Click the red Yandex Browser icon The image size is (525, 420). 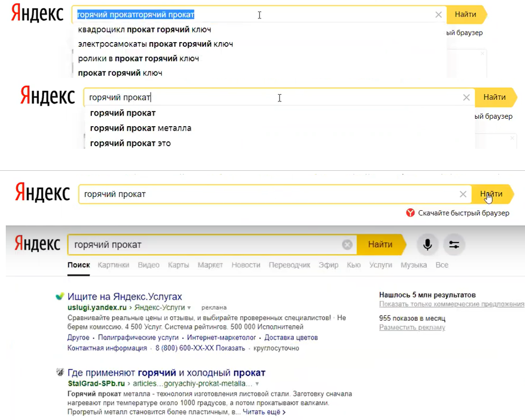[x=410, y=213]
